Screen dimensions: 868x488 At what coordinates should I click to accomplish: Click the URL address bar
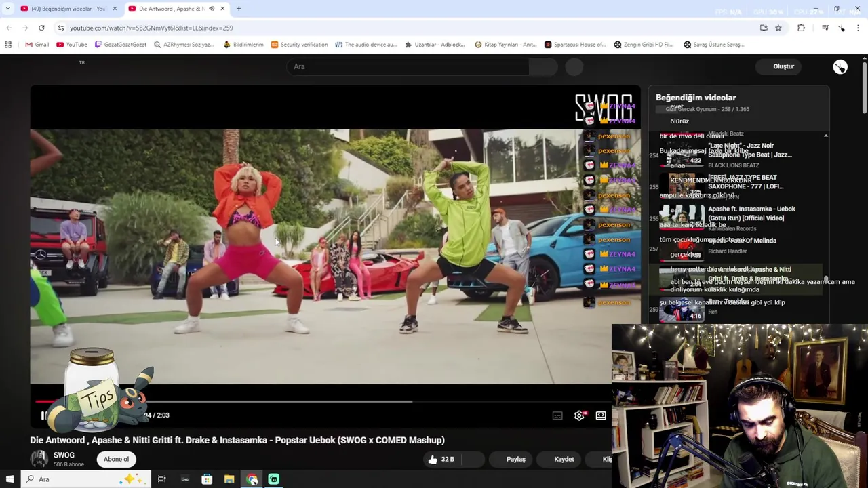click(x=407, y=28)
